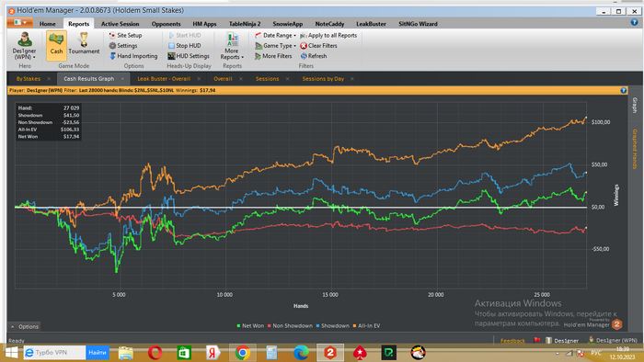Open Date Range filter dropdown
The height and width of the screenshot is (362, 644).
275,35
